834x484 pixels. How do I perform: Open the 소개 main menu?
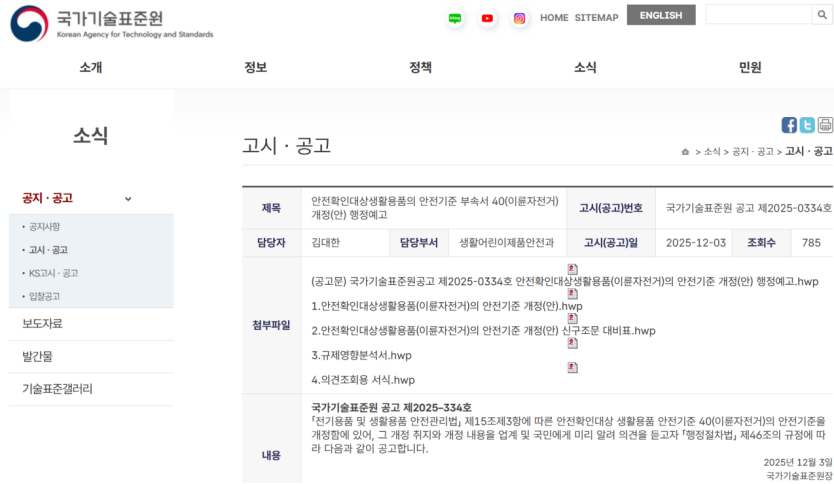[91, 68]
